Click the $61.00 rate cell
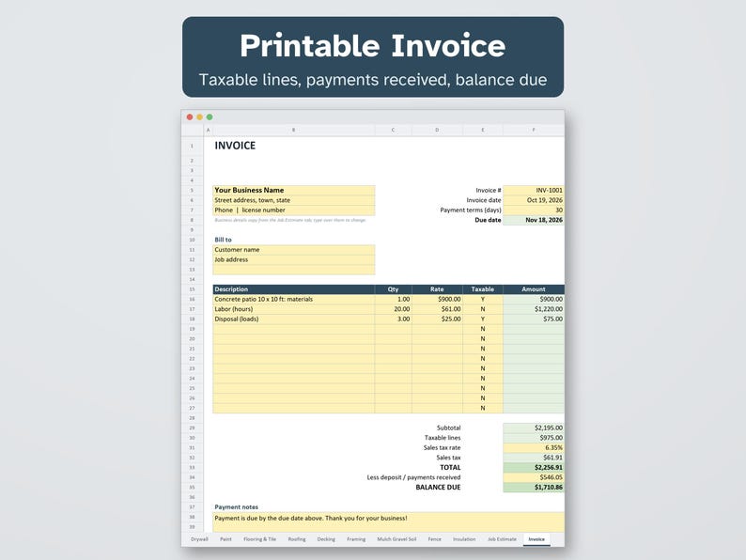This screenshot has height=560, width=746. (x=437, y=309)
